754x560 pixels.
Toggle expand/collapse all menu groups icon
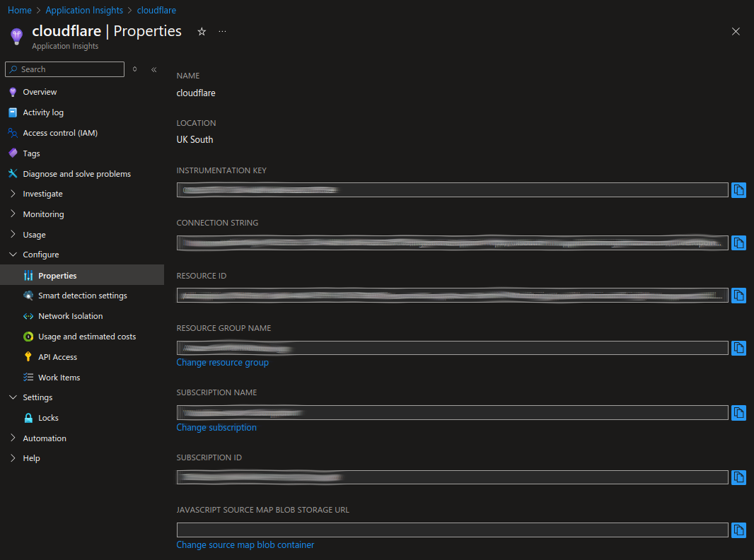(x=134, y=69)
